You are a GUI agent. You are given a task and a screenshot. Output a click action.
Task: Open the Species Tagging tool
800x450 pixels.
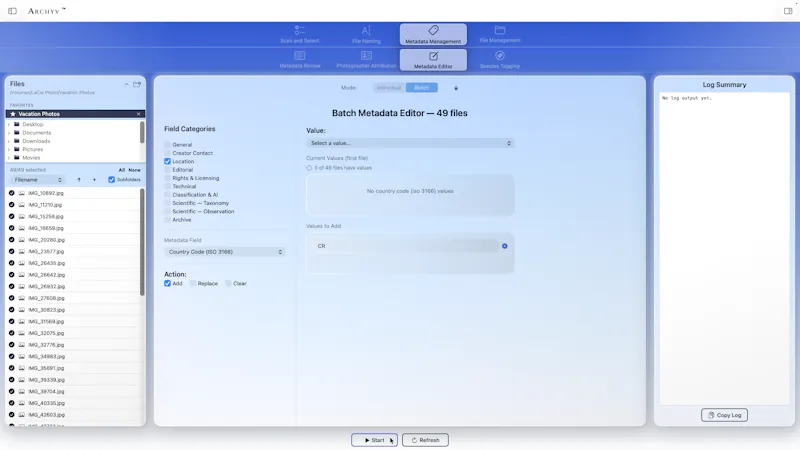coord(499,60)
